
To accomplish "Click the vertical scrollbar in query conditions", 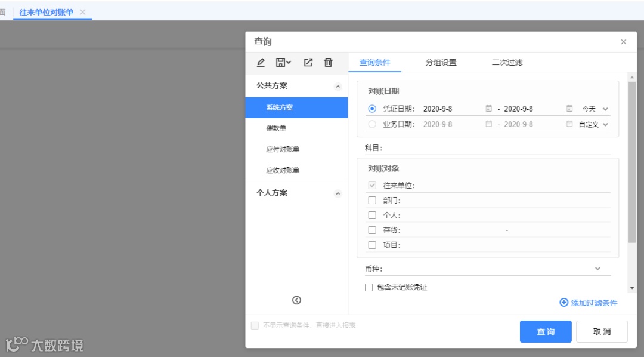I will pyautogui.click(x=632, y=162).
